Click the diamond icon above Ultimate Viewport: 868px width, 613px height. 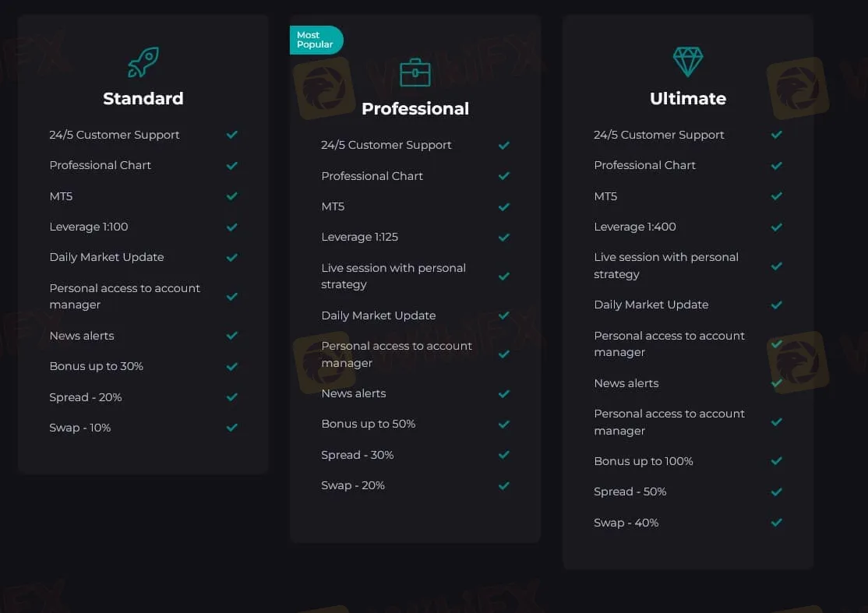687,62
